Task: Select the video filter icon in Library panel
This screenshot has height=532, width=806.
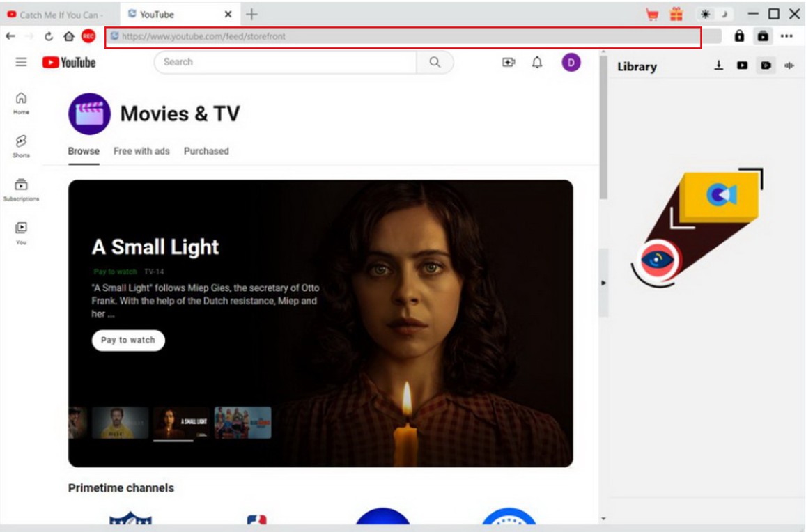Action: (x=766, y=66)
